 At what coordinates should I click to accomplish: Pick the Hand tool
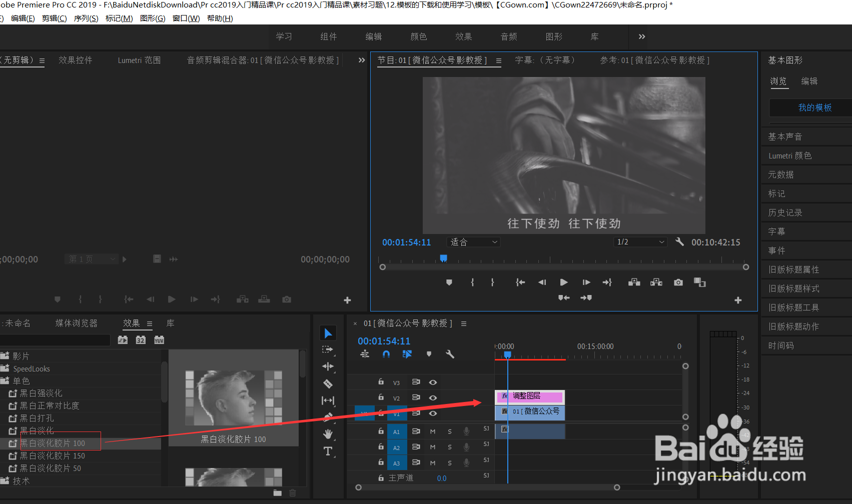click(328, 434)
